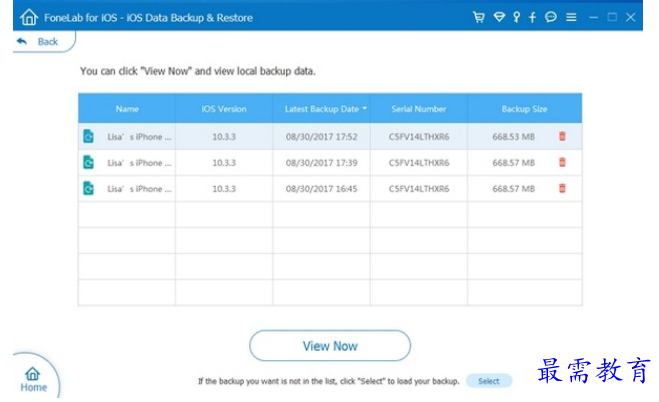Click the chat feedback bubble icon
659x402 pixels.
point(551,17)
